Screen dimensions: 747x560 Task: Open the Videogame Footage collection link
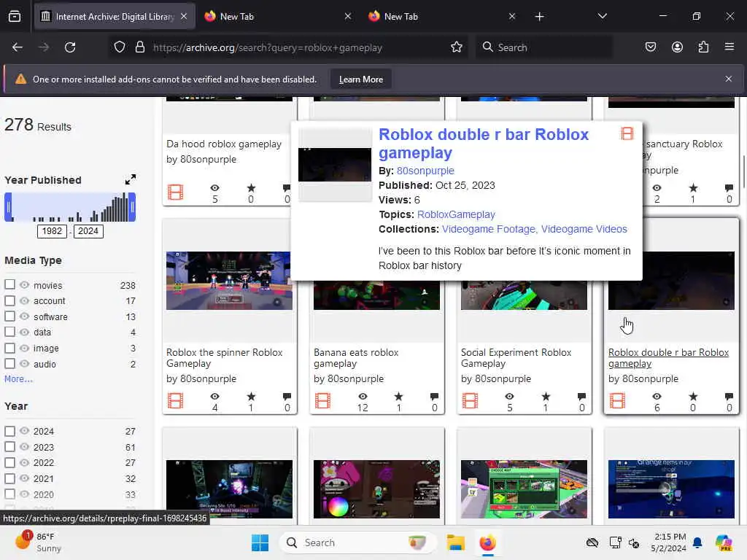tap(489, 229)
